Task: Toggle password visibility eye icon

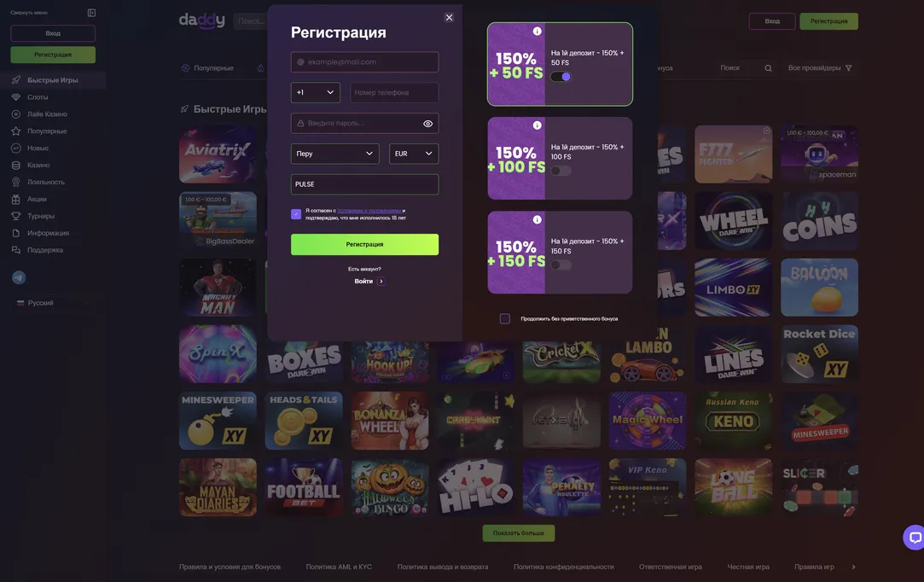Action: (x=427, y=123)
